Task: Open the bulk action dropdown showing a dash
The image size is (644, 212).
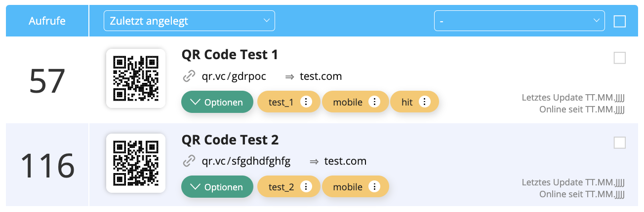Action: (x=519, y=21)
